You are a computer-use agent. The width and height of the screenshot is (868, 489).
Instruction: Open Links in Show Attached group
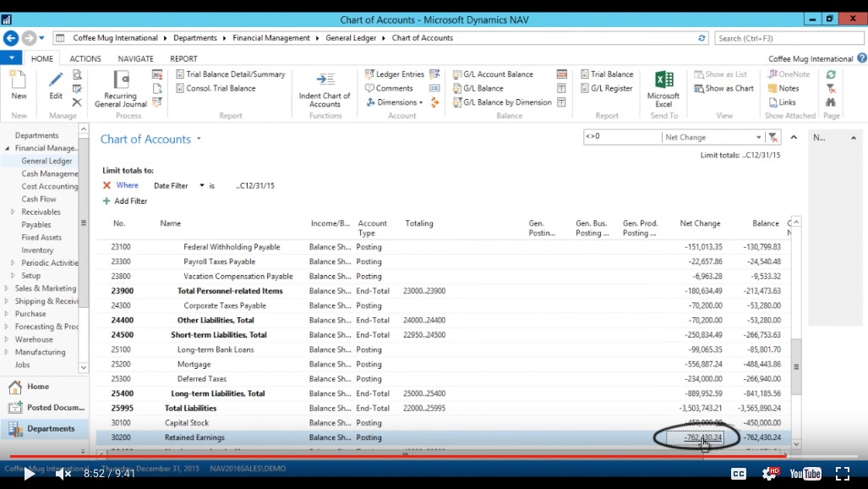click(782, 102)
